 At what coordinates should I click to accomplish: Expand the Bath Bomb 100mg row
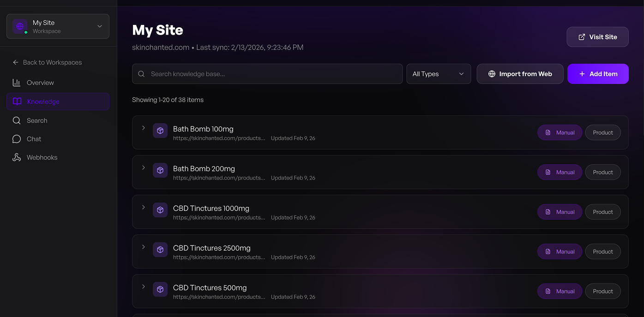point(144,128)
